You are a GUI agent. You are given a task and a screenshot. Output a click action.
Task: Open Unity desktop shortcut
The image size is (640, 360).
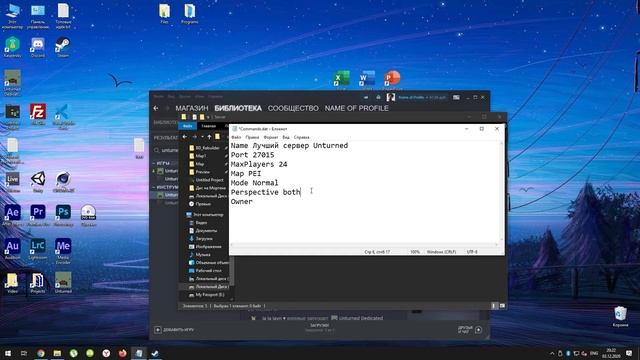38,182
